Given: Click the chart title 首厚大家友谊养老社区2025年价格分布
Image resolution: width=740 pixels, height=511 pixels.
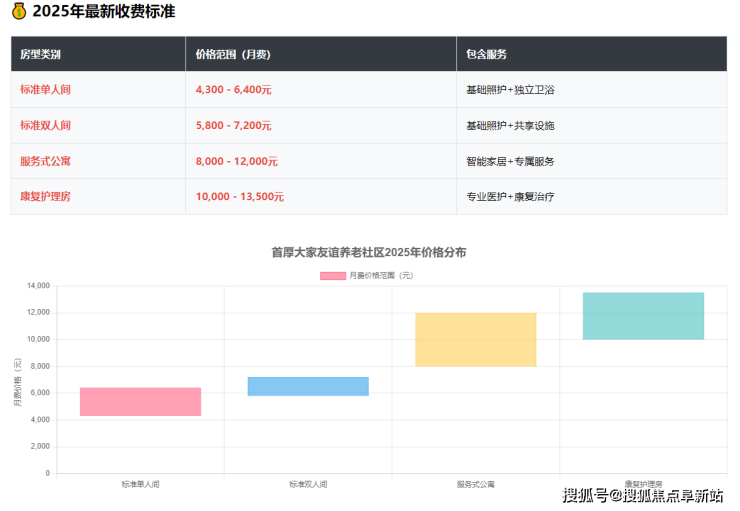Looking at the screenshot, I should pos(368,253).
